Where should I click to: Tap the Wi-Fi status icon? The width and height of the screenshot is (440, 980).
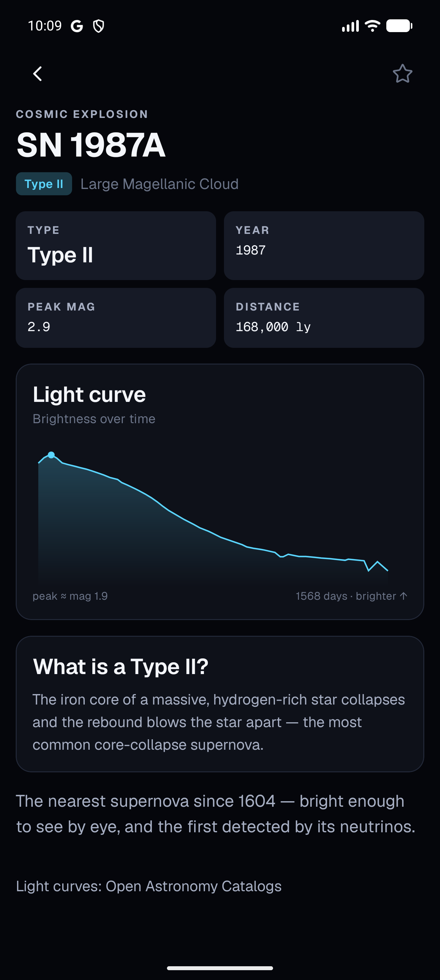click(x=372, y=26)
